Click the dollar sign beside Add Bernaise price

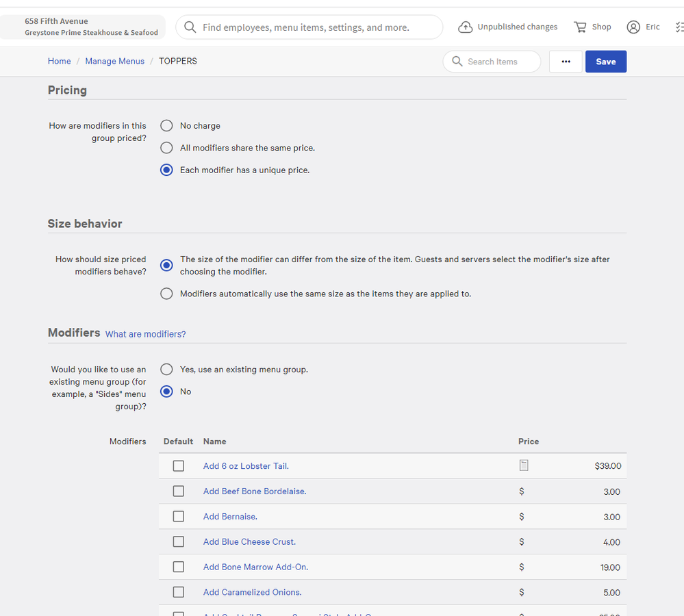[522, 517]
